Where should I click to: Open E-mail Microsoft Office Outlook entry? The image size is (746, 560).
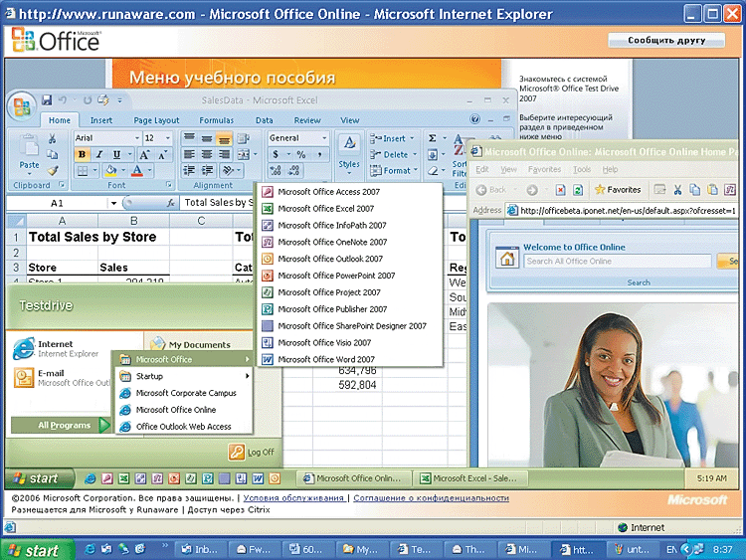(x=61, y=378)
